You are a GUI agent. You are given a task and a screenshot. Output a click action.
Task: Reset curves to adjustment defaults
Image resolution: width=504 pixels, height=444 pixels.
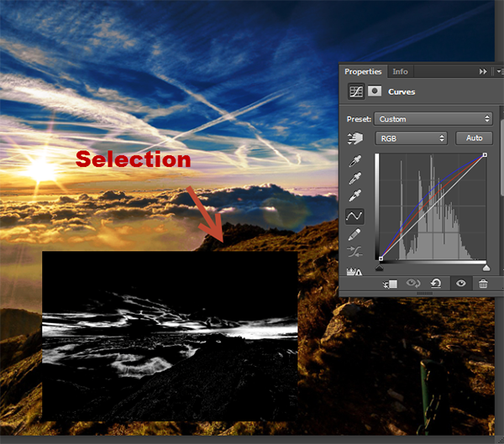(436, 284)
